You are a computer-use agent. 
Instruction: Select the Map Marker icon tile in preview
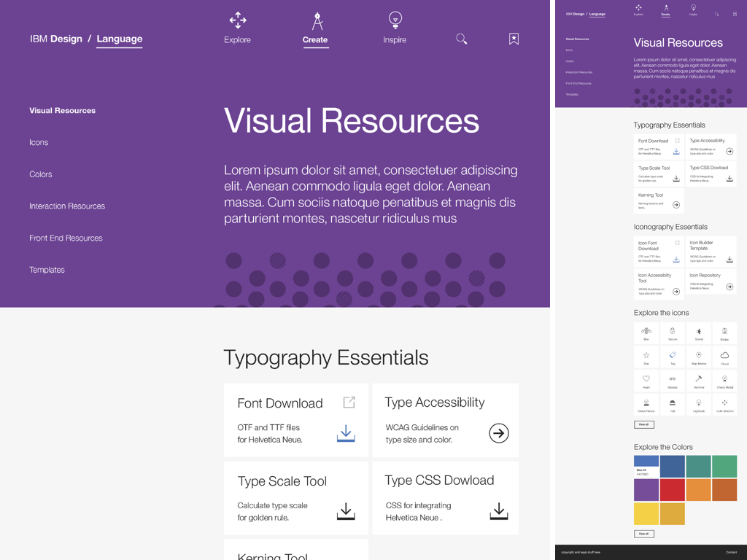click(x=698, y=357)
